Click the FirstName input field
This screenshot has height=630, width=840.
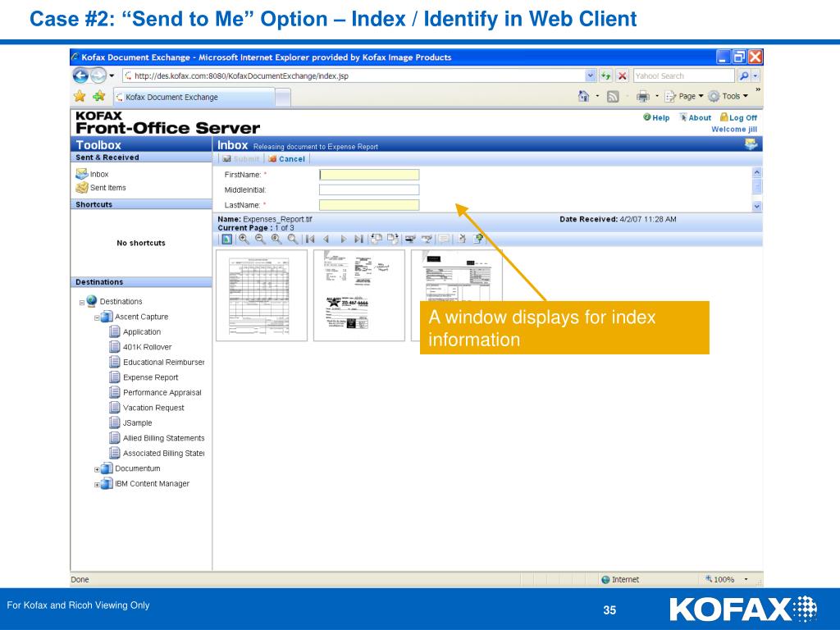pyautogui.click(x=369, y=175)
